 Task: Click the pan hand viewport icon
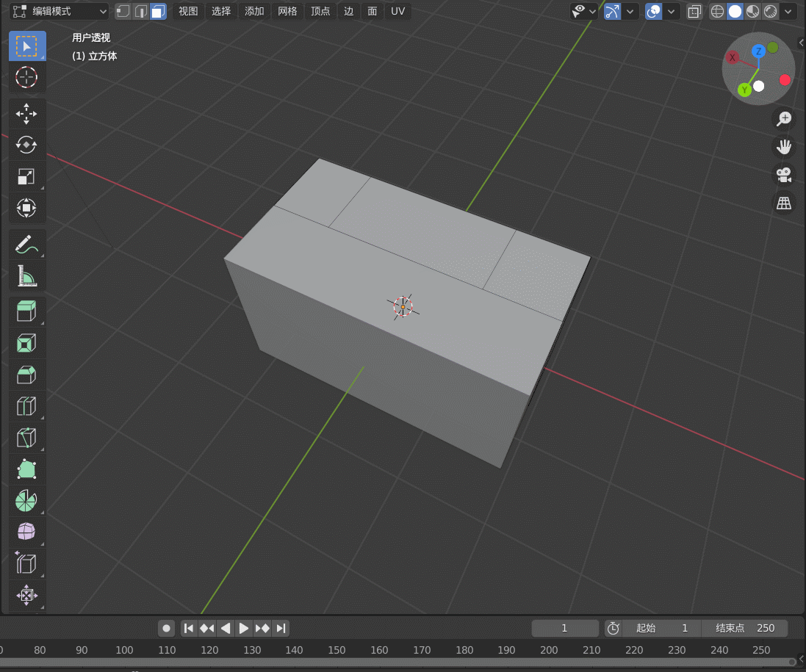(784, 147)
